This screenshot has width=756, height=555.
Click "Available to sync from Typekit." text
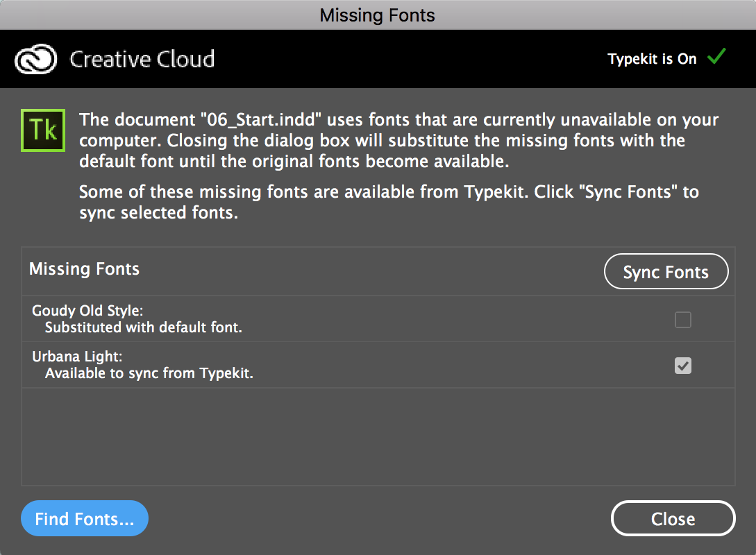(149, 373)
